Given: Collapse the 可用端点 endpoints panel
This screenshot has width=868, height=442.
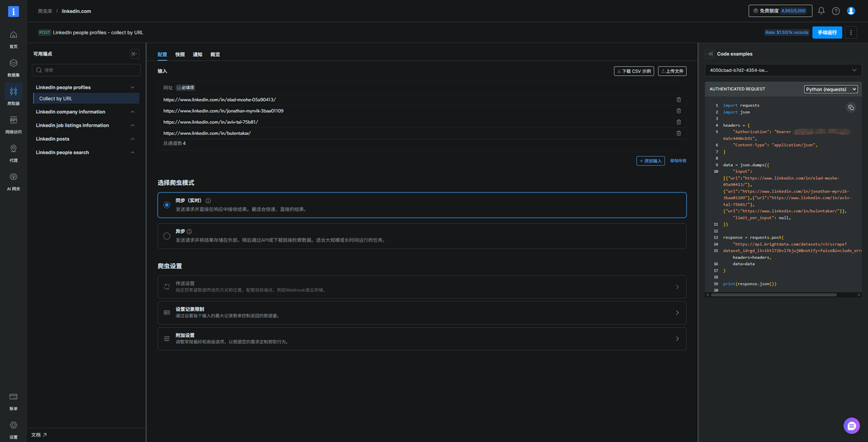Looking at the screenshot, I should coord(134,54).
